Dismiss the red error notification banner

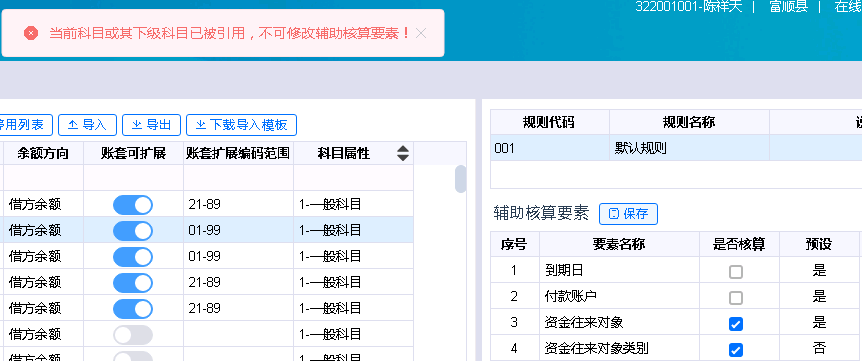421,34
